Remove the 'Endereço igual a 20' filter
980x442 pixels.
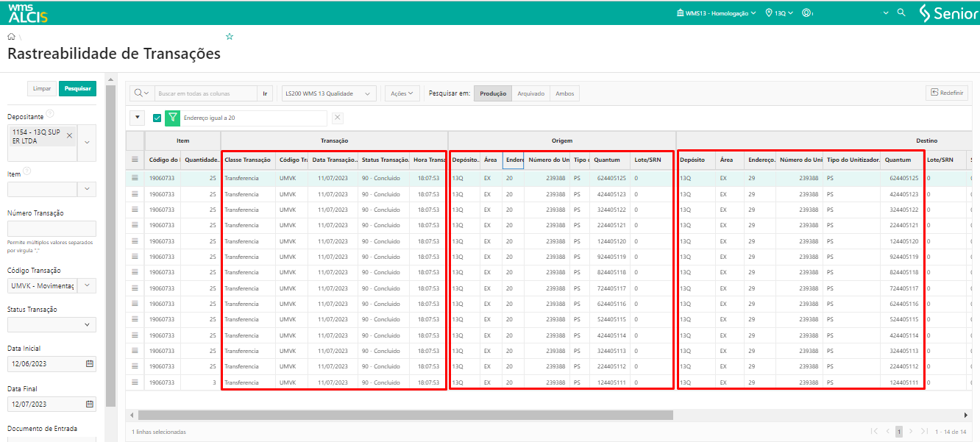click(337, 118)
